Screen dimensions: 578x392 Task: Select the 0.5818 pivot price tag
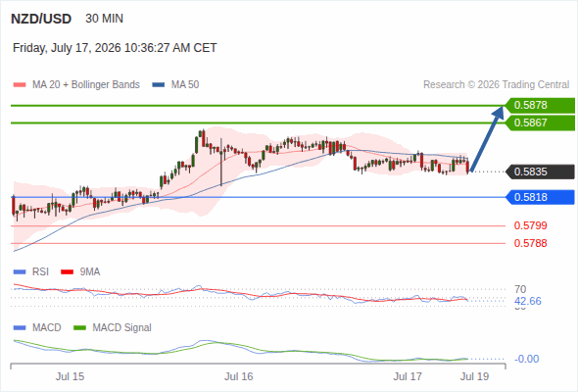(x=540, y=197)
